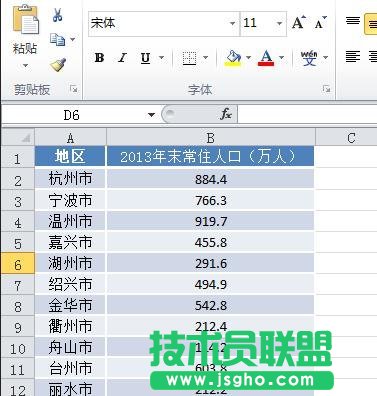The height and width of the screenshot is (396, 377).
Task: Select row 1 header
Action: (x=17, y=158)
